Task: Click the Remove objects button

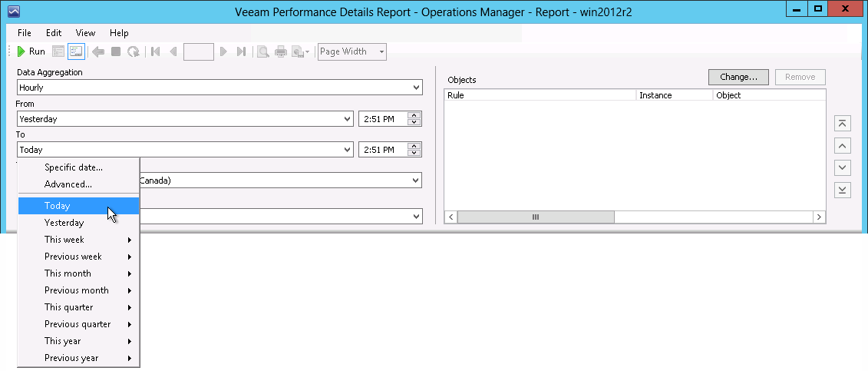Action: (x=800, y=77)
